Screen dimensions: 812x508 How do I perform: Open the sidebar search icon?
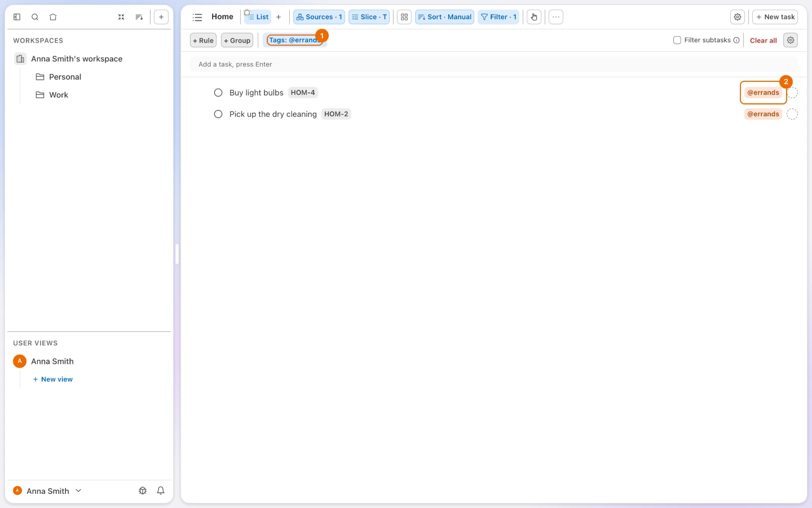(x=35, y=17)
